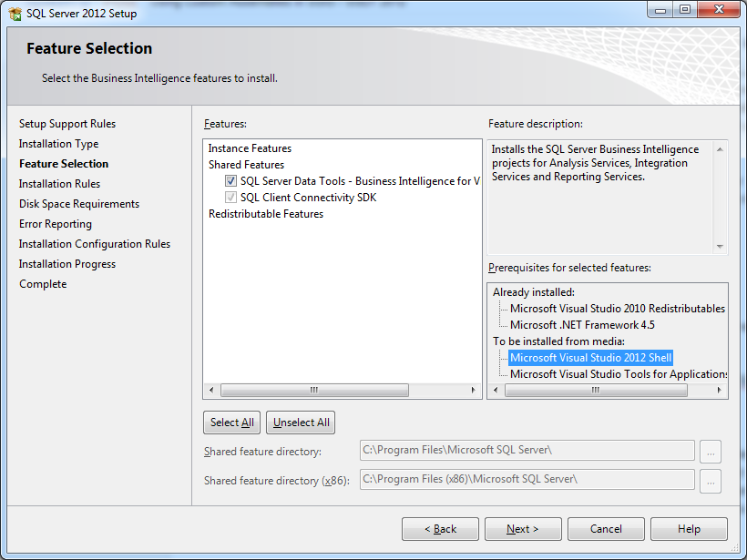This screenshot has width=747, height=560.
Task: Clear all features via Unselect All
Action: tap(300, 422)
